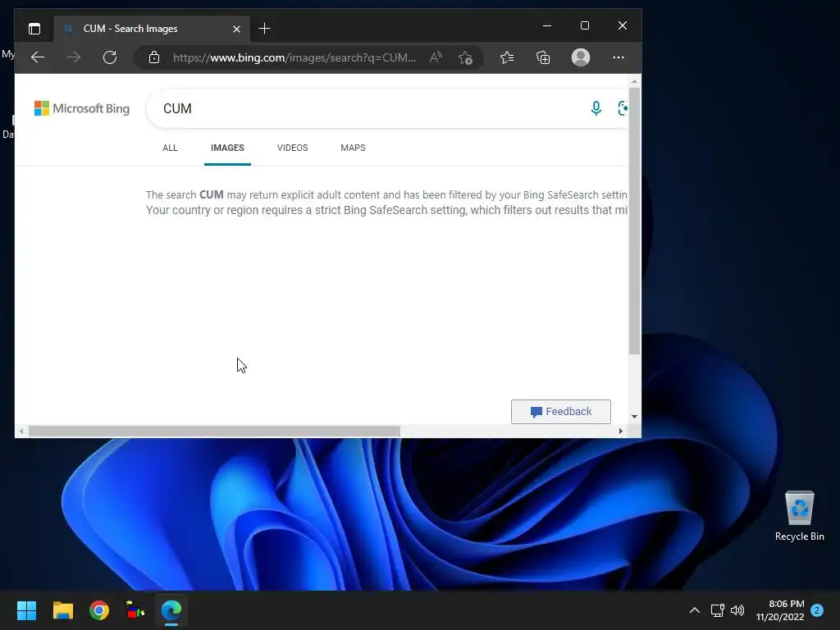Refresh the current page
The height and width of the screenshot is (630, 840).
[110, 57]
